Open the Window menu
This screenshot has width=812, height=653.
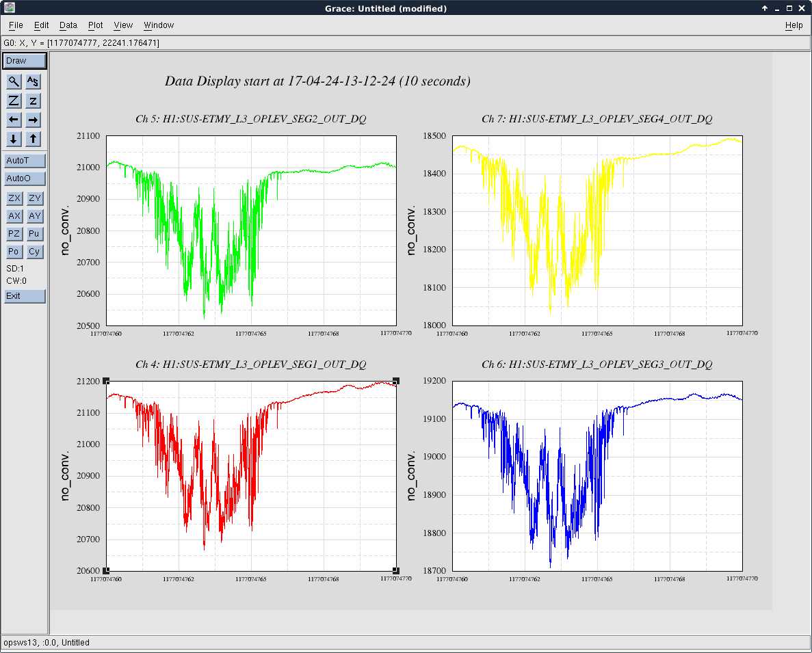click(159, 25)
